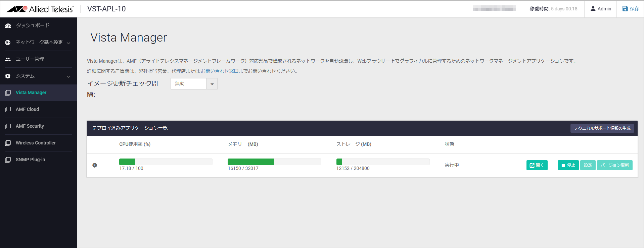
Task: Select the 無効 interval combo box
Action: click(194, 84)
